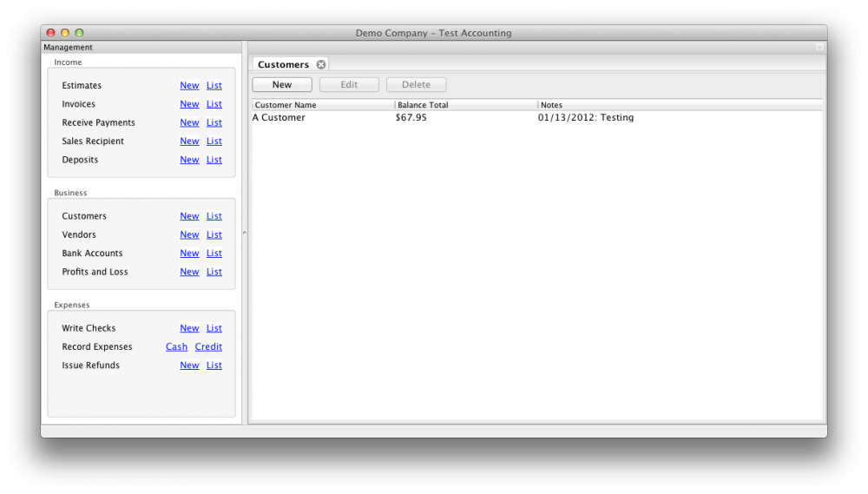Close the Customers tab with its X icon

pyautogui.click(x=321, y=65)
